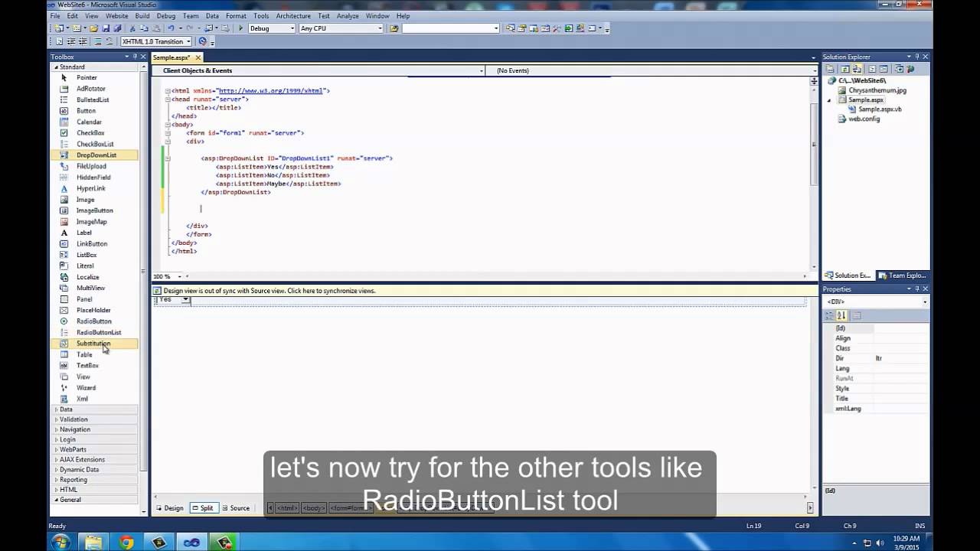Image resolution: width=980 pixels, height=551 pixels.
Task: Open the Any CPU platform dropdown
Action: tap(341, 28)
